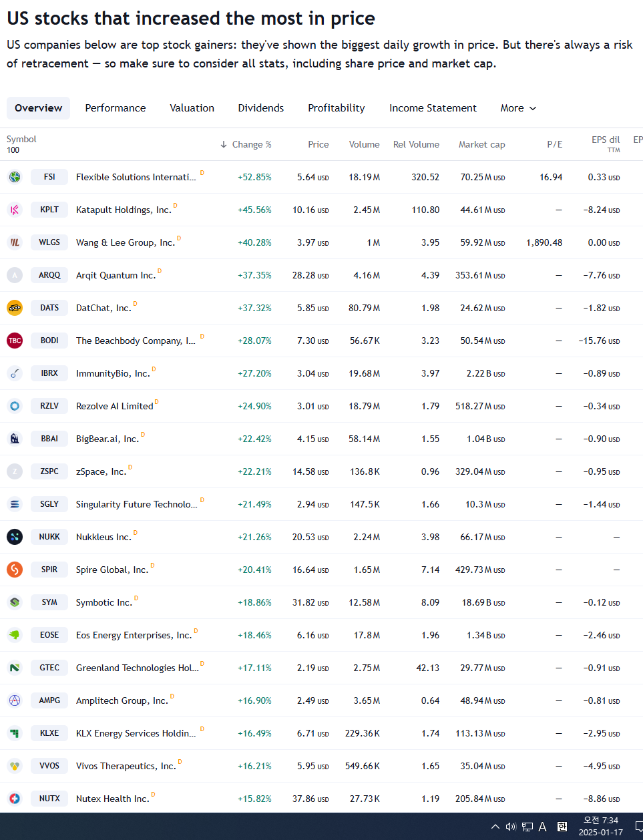Click the Eos Energy EOSE logo icon
This screenshot has height=840, width=643.
point(15,635)
